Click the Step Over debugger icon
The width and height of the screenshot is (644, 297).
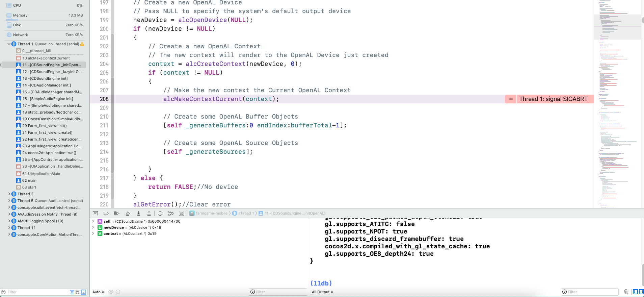pyautogui.click(x=128, y=213)
